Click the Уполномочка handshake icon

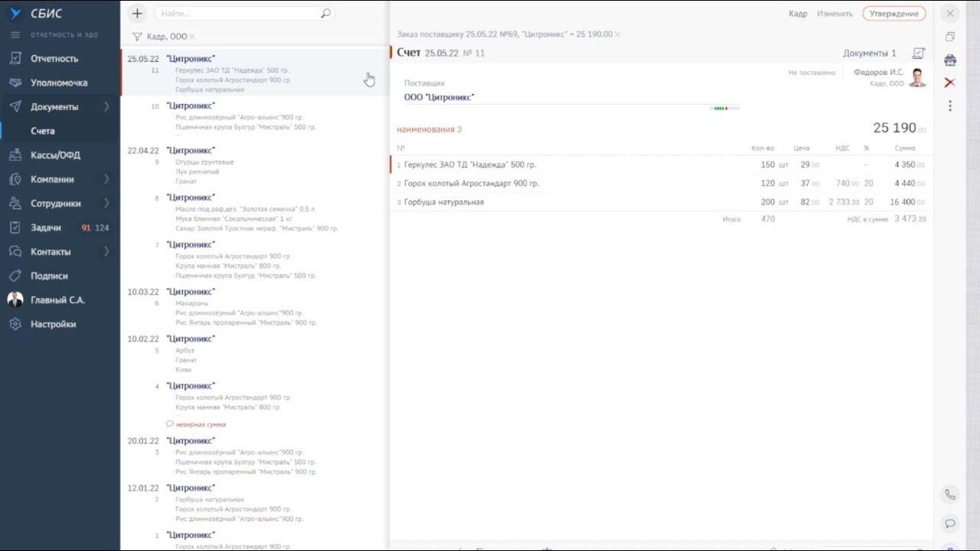[15, 83]
